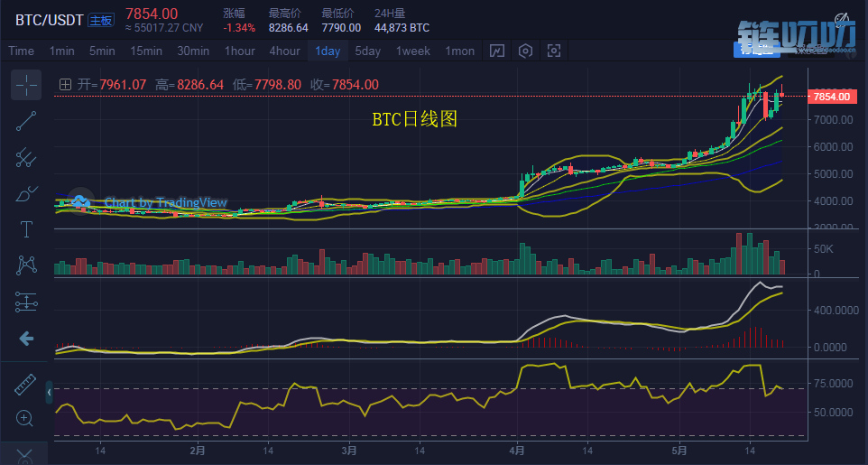Switch to Time chart mode
Screen dimensions: 868x465
tap(21, 51)
